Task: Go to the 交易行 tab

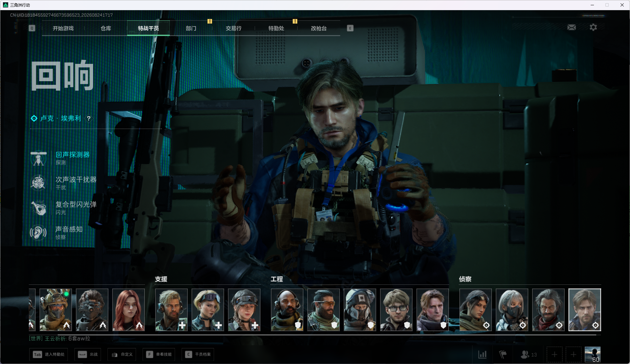Action: [234, 28]
